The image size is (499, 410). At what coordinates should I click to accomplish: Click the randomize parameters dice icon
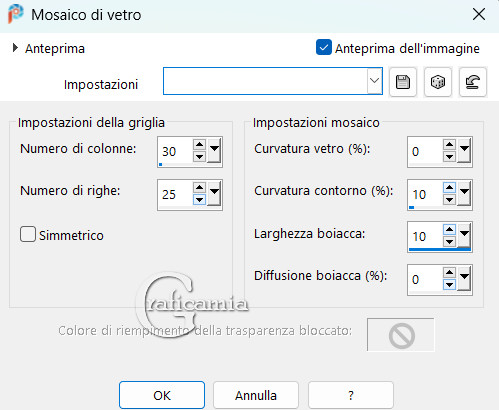click(x=438, y=82)
